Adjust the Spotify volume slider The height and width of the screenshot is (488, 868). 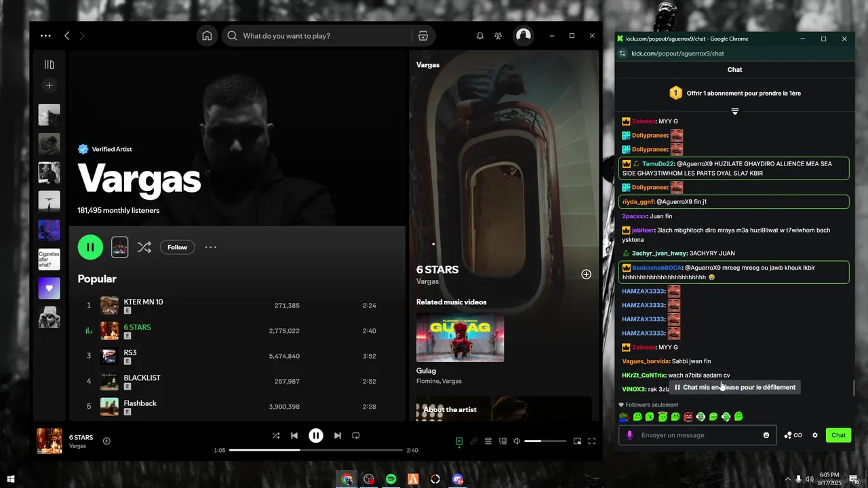(545, 441)
